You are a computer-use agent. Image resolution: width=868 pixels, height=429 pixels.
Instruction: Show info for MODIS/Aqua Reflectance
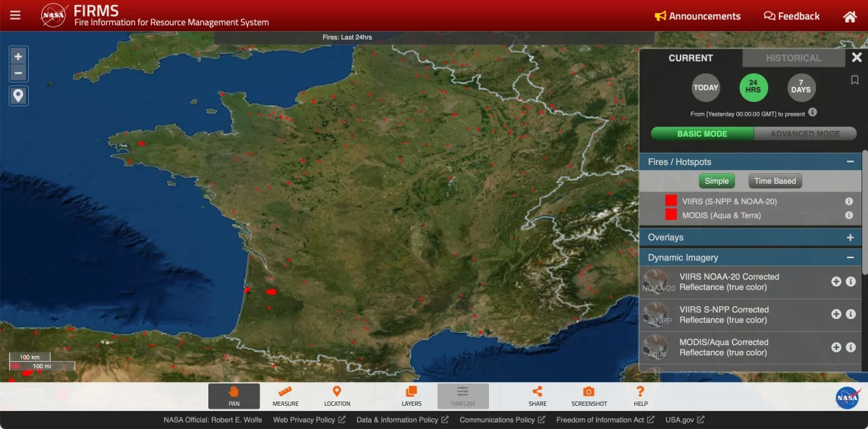pos(851,347)
